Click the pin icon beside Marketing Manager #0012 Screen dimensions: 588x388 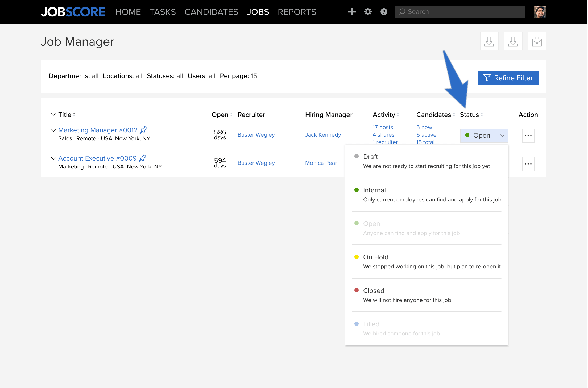point(143,130)
